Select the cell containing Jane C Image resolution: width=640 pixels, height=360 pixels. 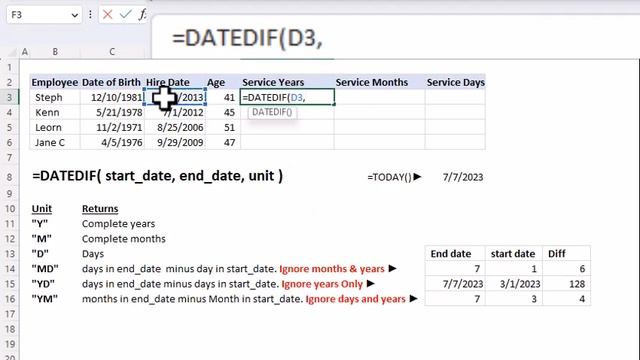click(55, 142)
